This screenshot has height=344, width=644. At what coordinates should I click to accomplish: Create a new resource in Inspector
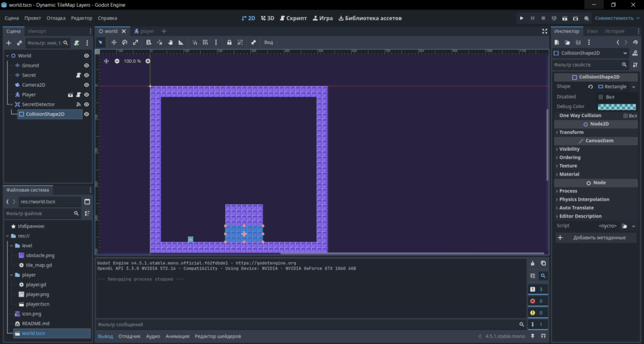click(557, 42)
